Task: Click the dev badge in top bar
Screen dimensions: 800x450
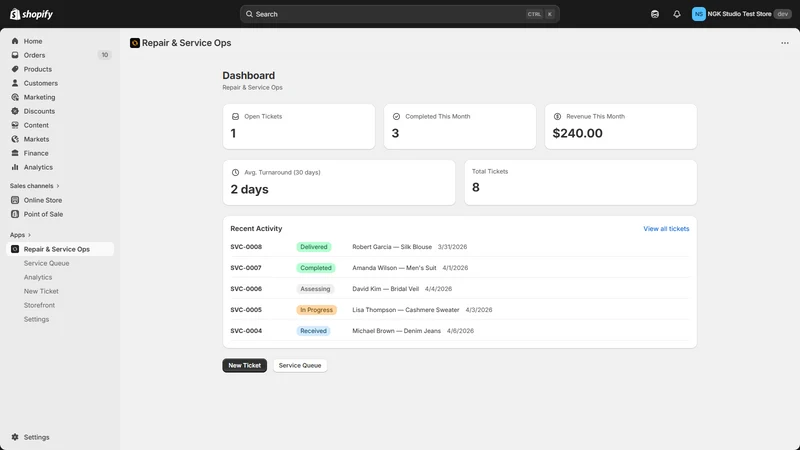Action: [783, 14]
